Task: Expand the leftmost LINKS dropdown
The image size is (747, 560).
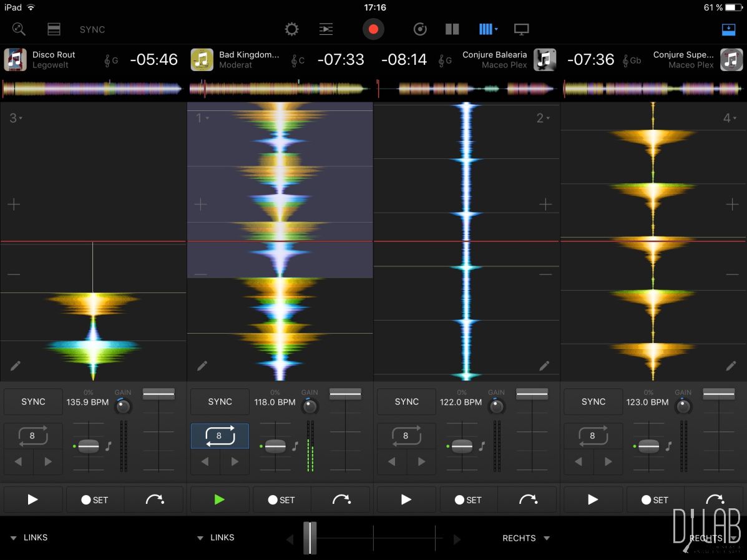Action: coord(29,538)
